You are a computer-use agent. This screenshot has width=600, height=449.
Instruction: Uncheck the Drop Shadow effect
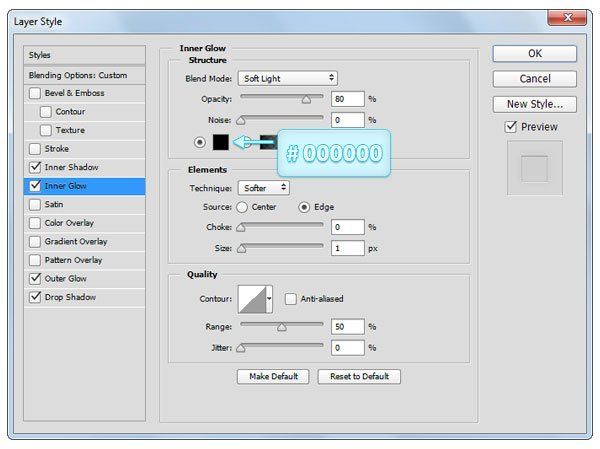[35, 297]
